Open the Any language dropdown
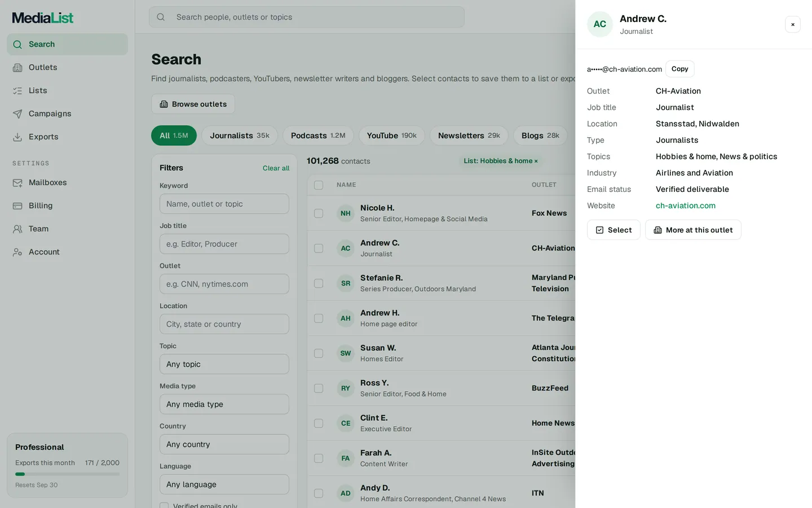Viewport: 812px width, 508px height. (224, 484)
